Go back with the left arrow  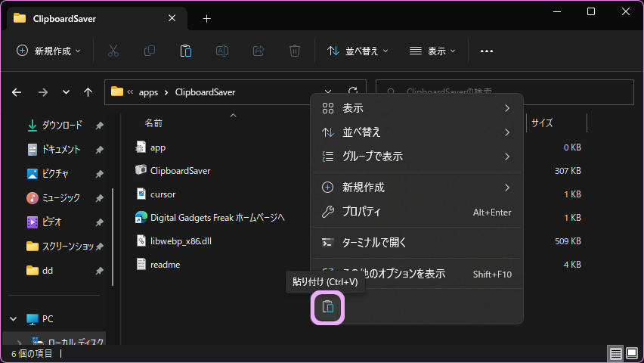(17, 92)
